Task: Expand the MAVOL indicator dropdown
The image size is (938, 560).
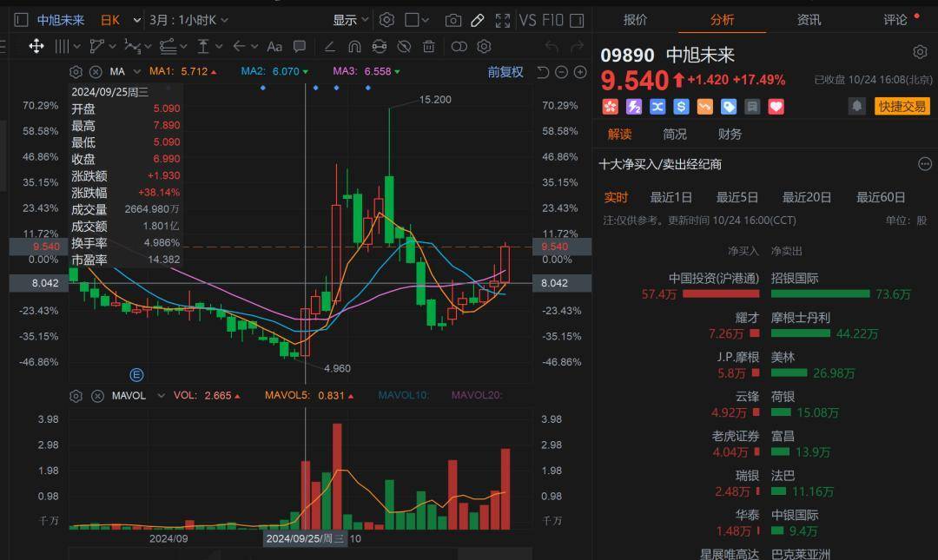Action: [159, 395]
